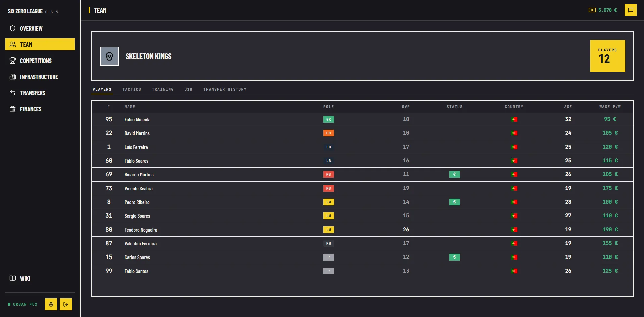
Task: Click Carlos Soares' euro status badge
Action: tap(455, 257)
